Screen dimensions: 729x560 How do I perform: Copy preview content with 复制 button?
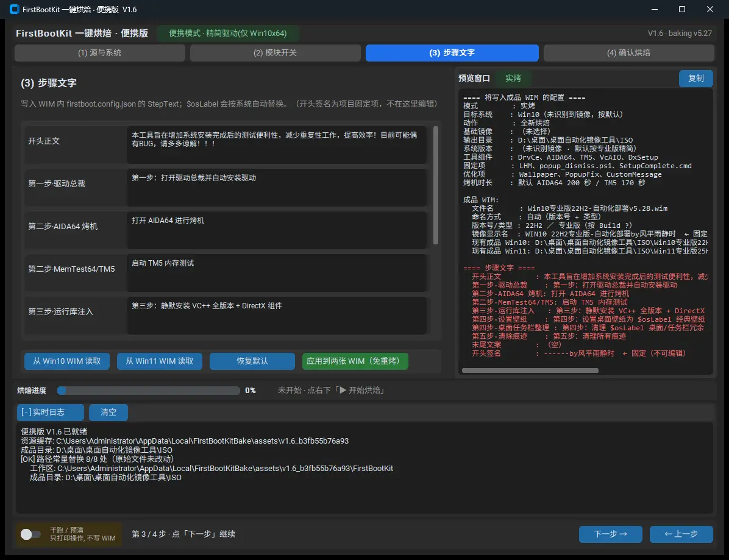[x=695, y=78]
